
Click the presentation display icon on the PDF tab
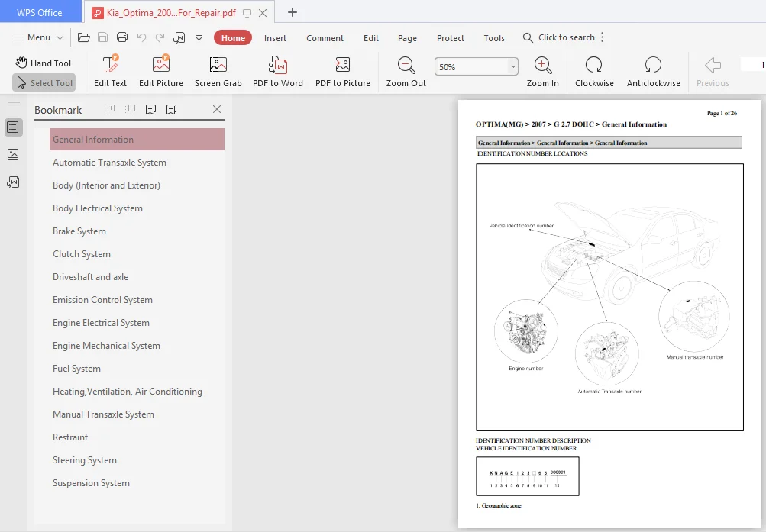247,13
